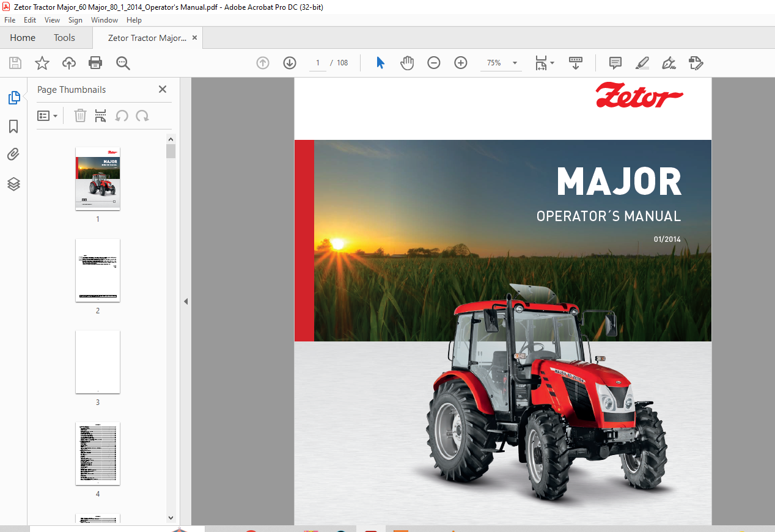775x532 pixels.
Task: Open the File menu
Action: [10, 20]
